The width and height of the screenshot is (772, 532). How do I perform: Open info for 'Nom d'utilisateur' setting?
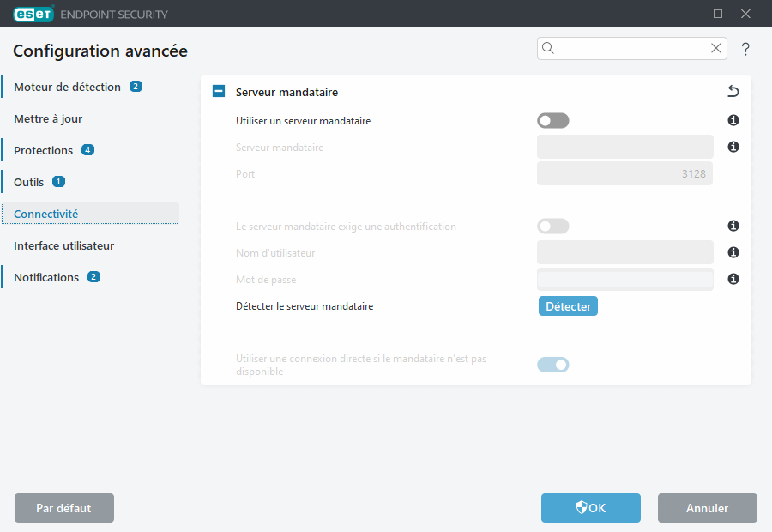coord(733,252)
